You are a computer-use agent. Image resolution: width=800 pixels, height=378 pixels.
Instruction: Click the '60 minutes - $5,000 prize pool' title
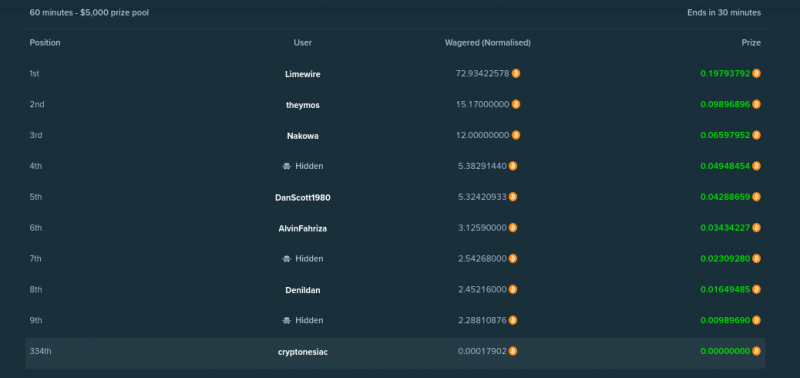point(89,12)
